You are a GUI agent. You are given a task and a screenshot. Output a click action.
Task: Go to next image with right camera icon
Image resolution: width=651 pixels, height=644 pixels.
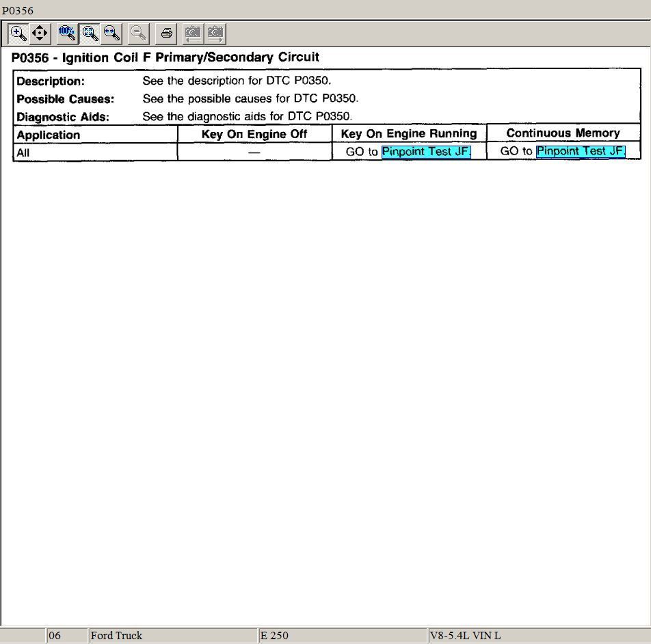pyautogui.click(x=215, y=33)
